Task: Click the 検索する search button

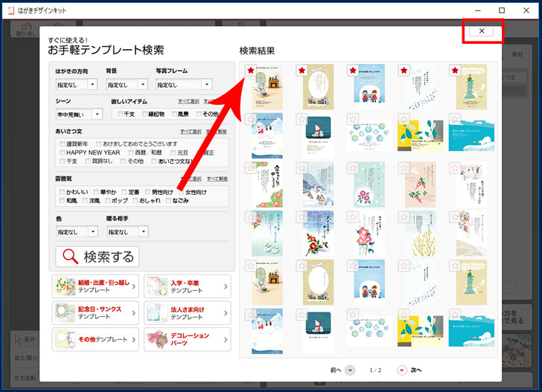Action: (98, 257)
